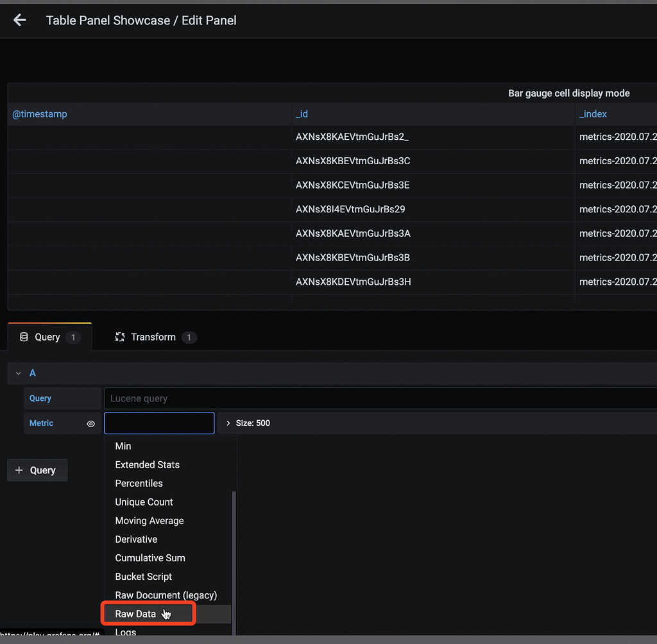
Task: Select Min metric from the dropdown list
Action: click(x=123, y=446)
